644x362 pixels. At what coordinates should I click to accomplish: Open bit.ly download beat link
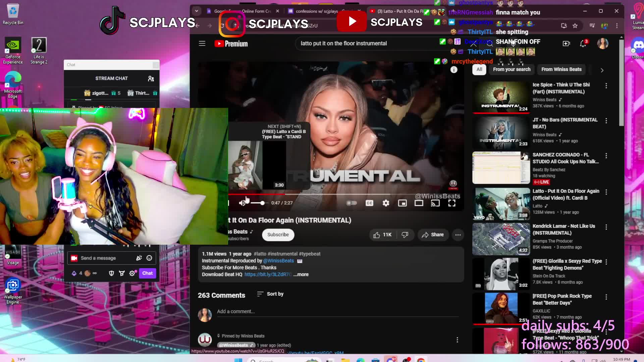click(268, 275)
